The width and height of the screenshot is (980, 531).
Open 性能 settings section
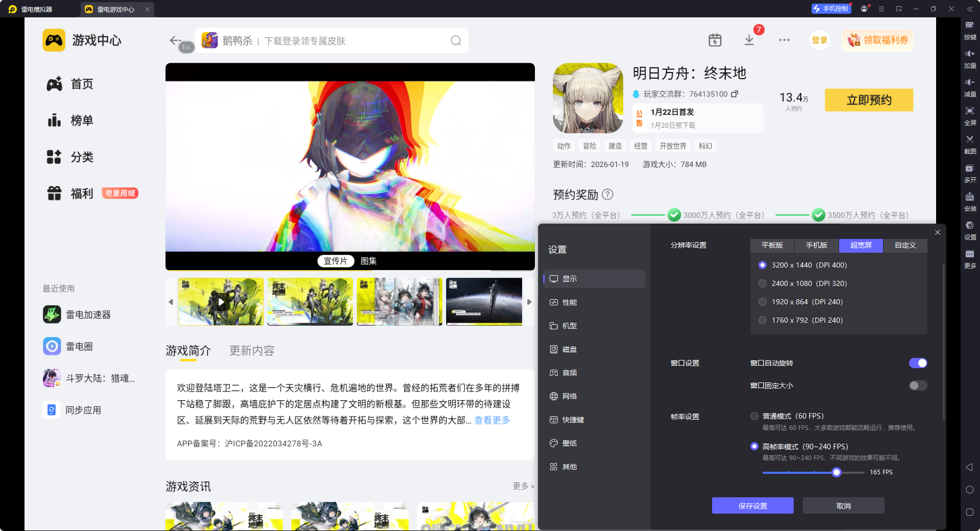pos(594,302)
